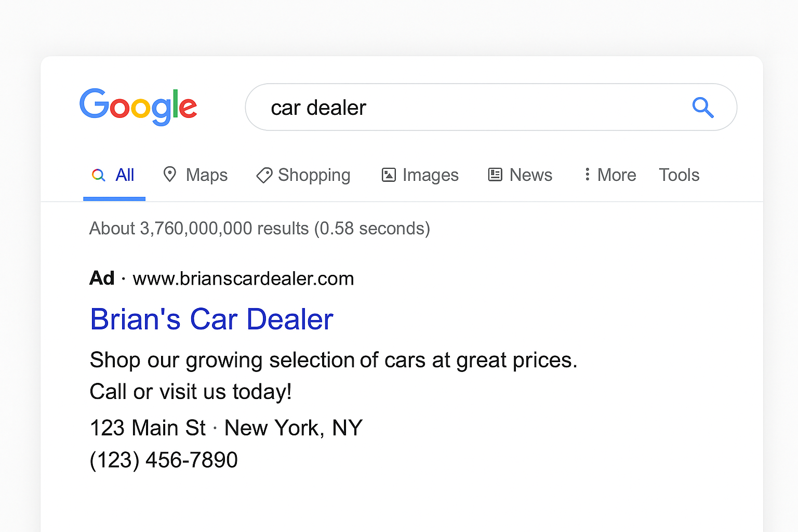Click the www.brianscardealer.com URL
Screen dimensions: 798x532
click(x=243, y=278)
